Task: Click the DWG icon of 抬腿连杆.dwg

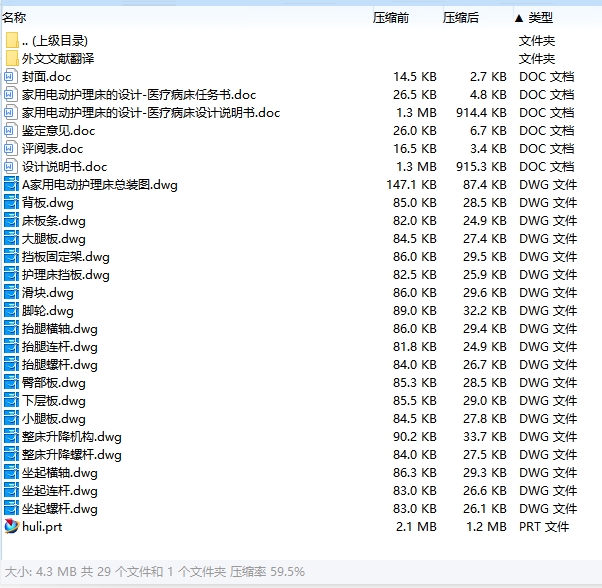Action: point(11,347)
